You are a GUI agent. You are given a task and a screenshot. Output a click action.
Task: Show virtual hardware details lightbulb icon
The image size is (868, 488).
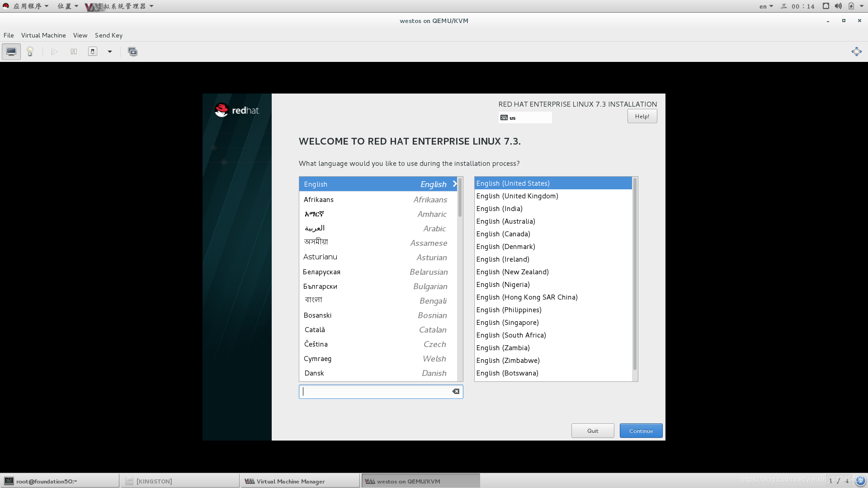pyautogui.click(x=30, y=52)
